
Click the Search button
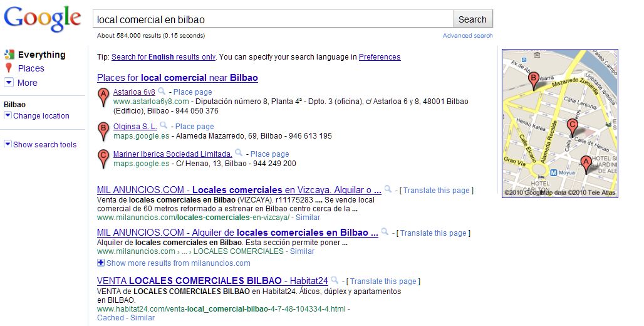472,19
